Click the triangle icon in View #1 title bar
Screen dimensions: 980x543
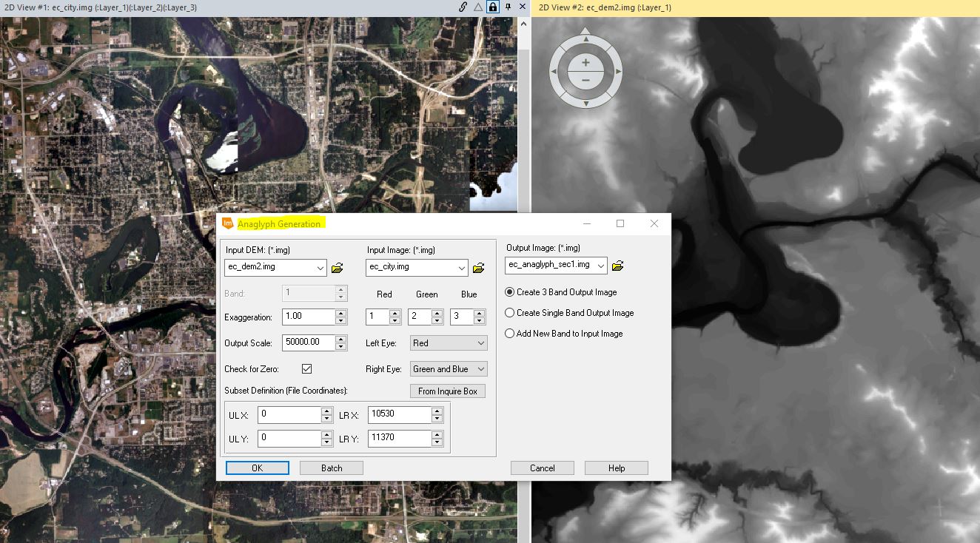477,6
